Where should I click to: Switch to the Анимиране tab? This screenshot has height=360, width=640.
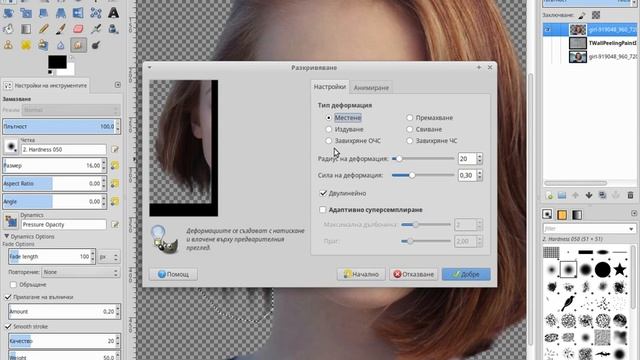(x=371, y=87)
